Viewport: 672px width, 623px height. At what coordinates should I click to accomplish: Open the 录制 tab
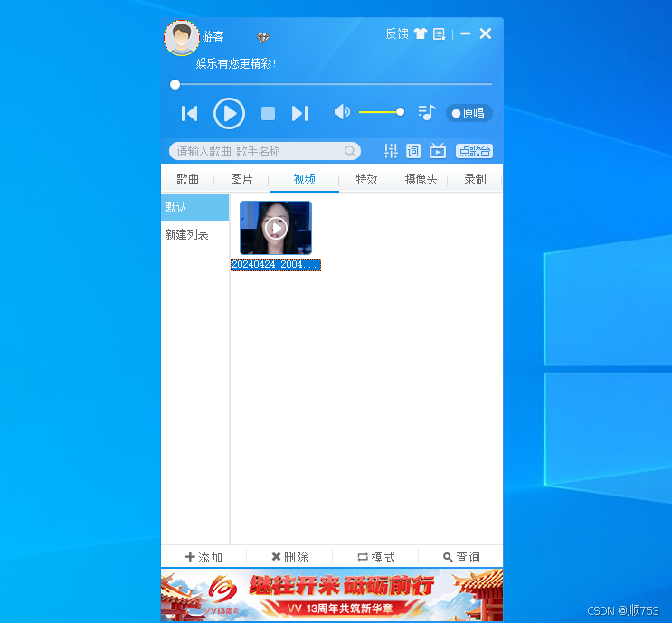pos(475,179)
